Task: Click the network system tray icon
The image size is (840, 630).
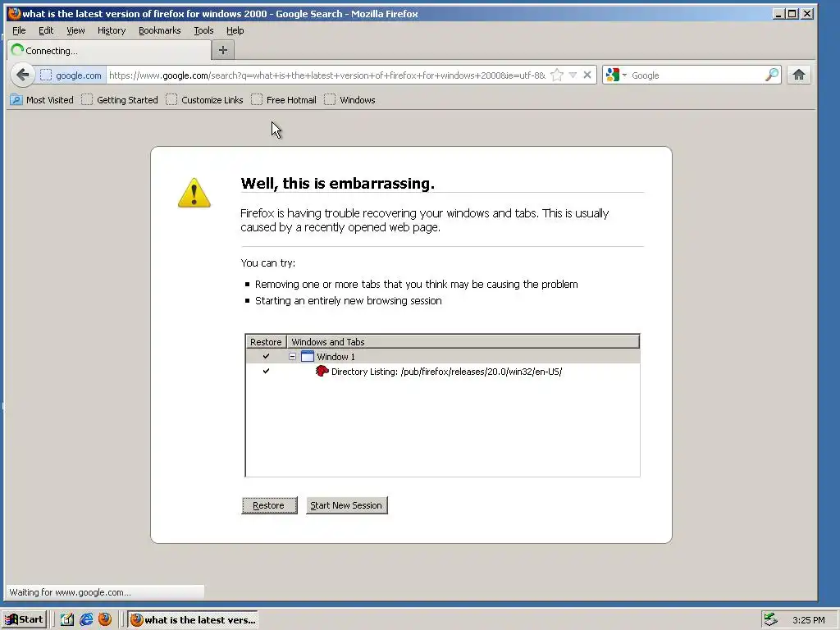Action: point(770,619)
